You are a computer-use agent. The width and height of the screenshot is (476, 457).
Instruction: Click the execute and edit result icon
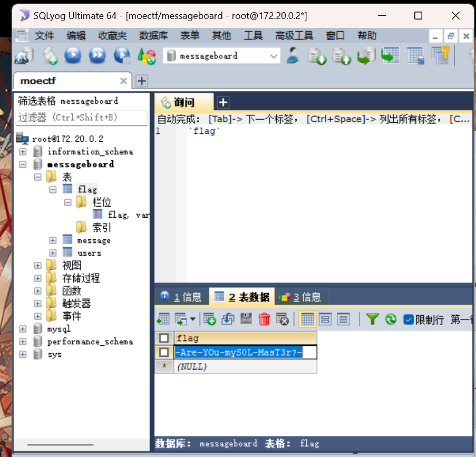122,55
